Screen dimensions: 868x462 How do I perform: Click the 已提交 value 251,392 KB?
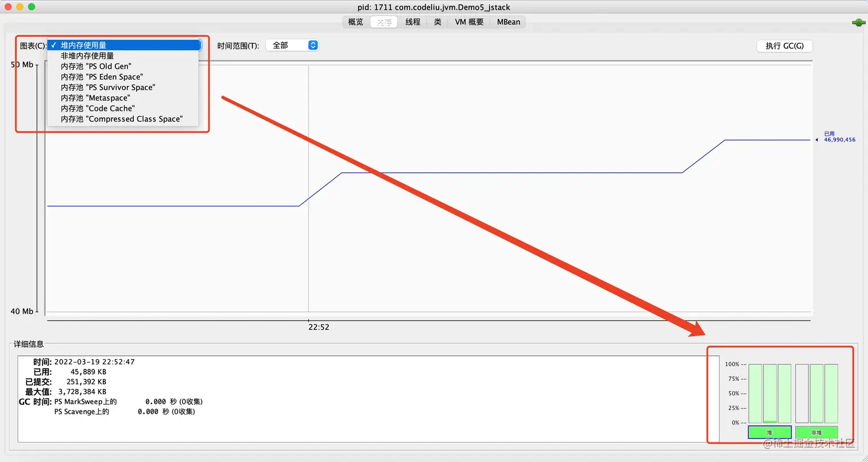click(87, 382)
